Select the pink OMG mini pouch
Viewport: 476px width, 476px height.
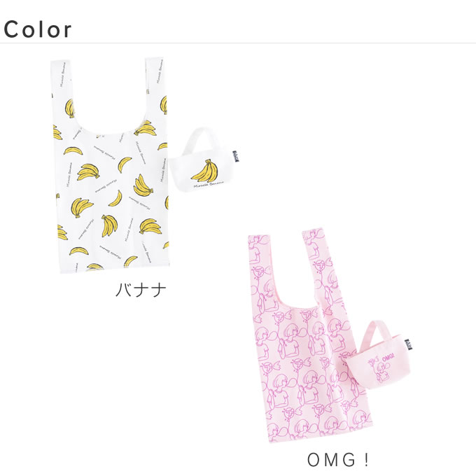379,354
